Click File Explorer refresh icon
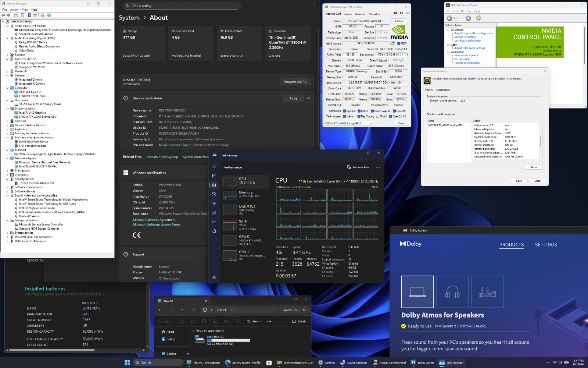Image resolution: width=588 pixels, height=368 pixels. [x=193, y=310]
